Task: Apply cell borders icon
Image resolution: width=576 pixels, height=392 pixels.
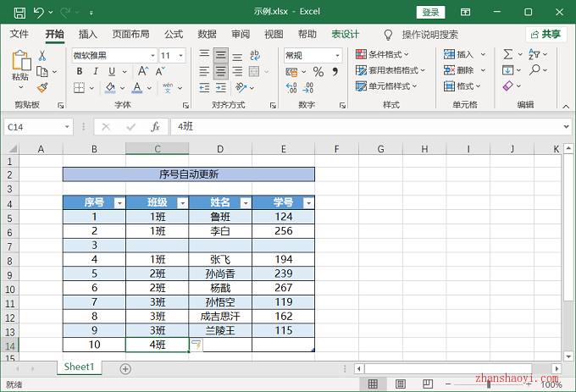Action: click(79, 88)
